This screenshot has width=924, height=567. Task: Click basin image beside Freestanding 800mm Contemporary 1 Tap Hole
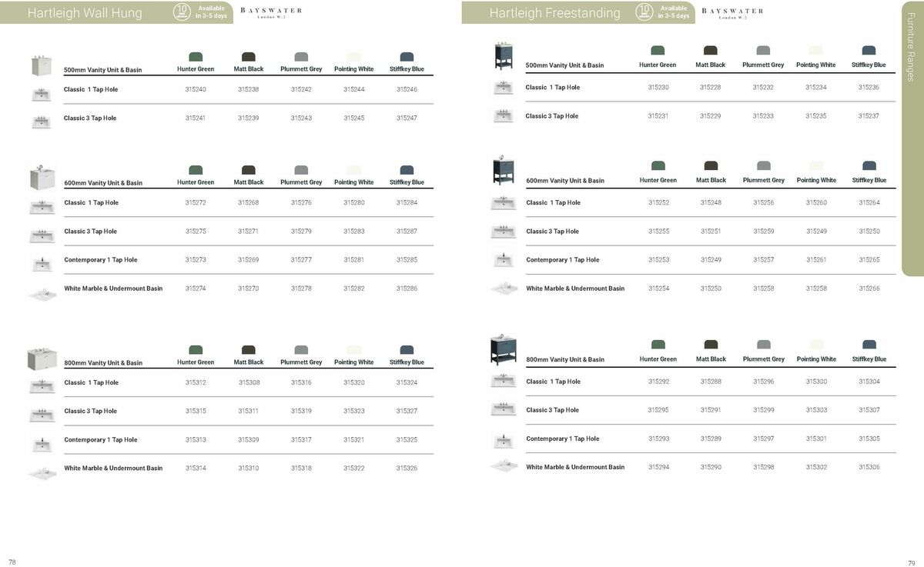click(504, 440)
